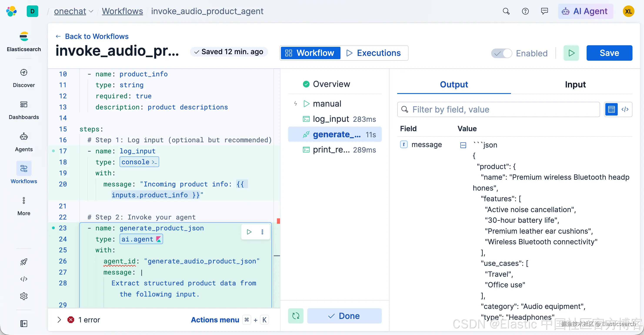Click the blue Save button

coord(609,53)
